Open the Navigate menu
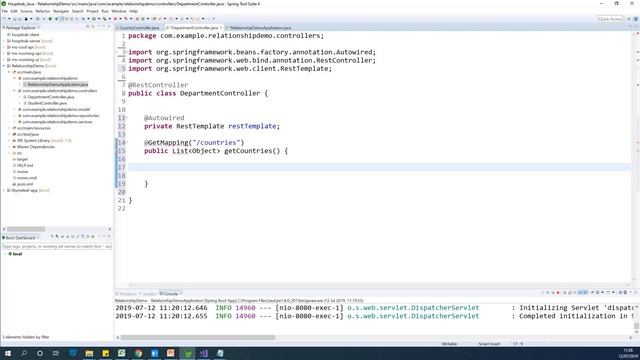 click(61, 11)
